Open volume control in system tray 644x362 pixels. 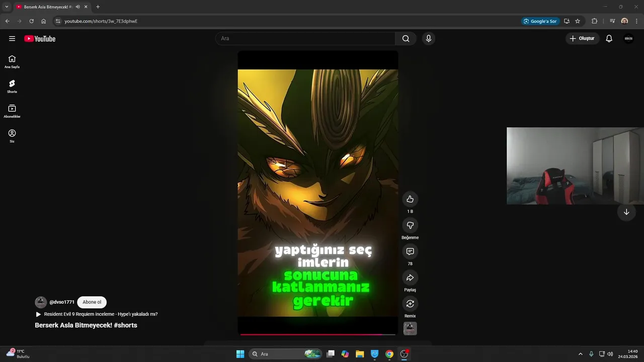click(610, 354)
